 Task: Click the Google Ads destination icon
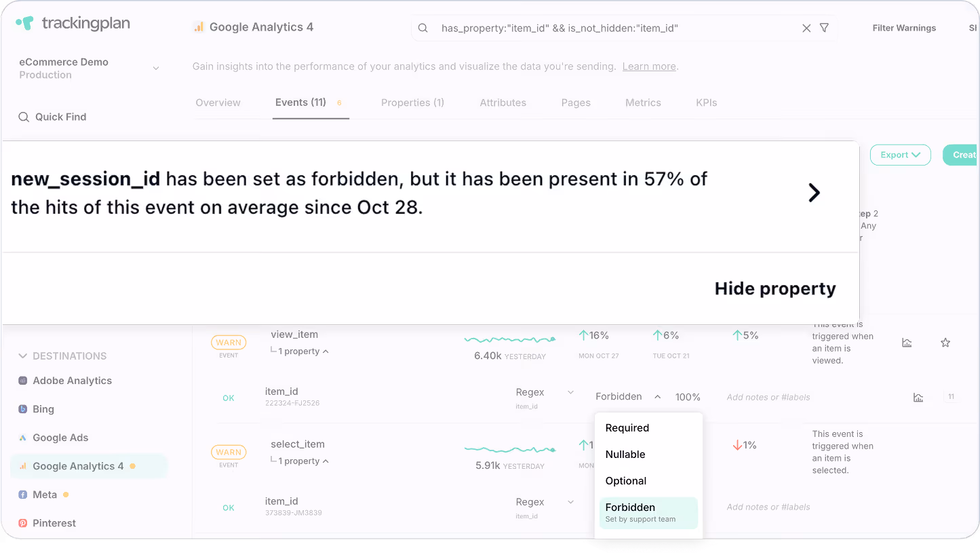click(x=23, y=438)
